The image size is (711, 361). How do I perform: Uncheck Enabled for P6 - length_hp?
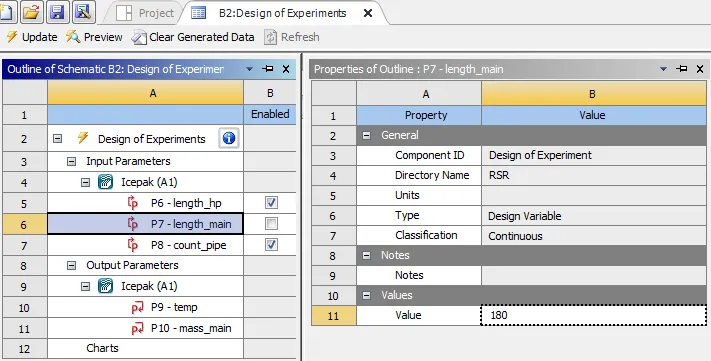coord(271,203)
